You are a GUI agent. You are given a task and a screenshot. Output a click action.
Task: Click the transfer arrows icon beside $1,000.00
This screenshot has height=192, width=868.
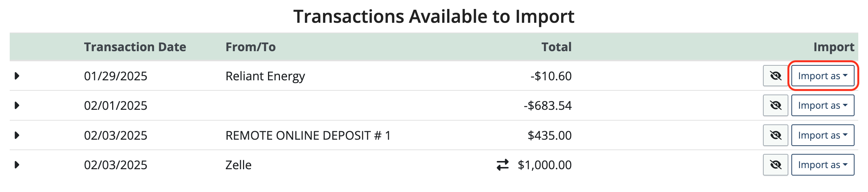point(503,165)
